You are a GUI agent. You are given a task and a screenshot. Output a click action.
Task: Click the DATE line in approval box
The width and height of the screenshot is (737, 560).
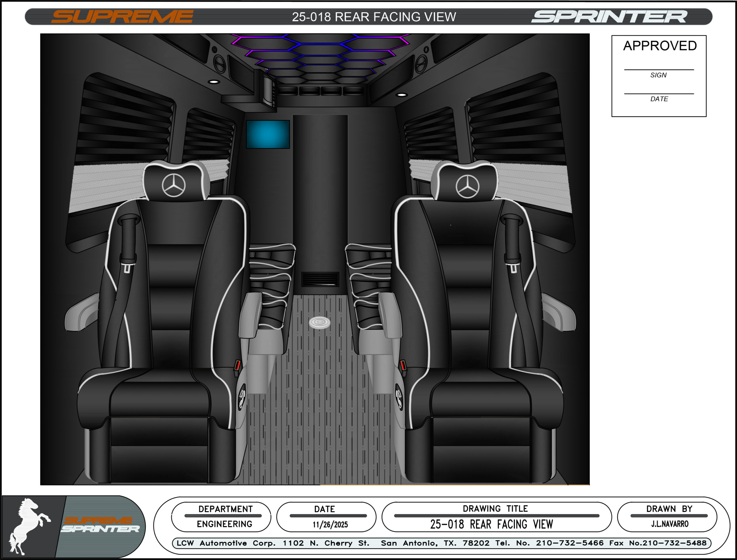coord(659,94)
